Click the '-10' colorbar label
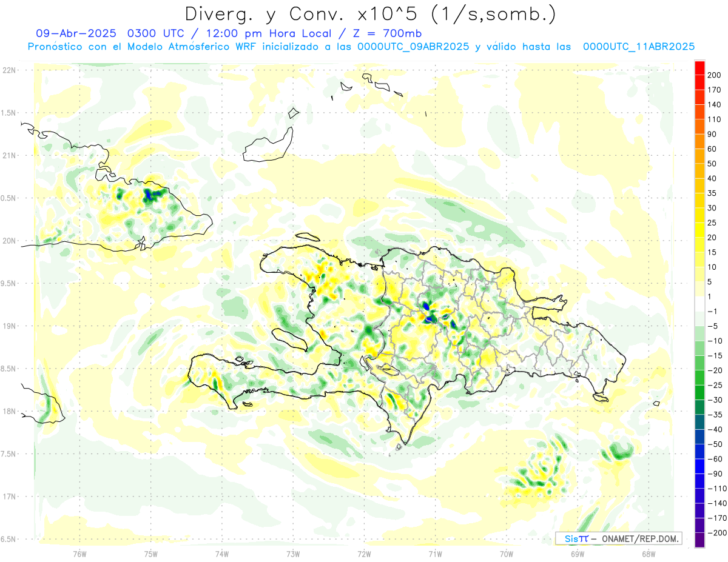The image size is (728, 562). point(715,341)
